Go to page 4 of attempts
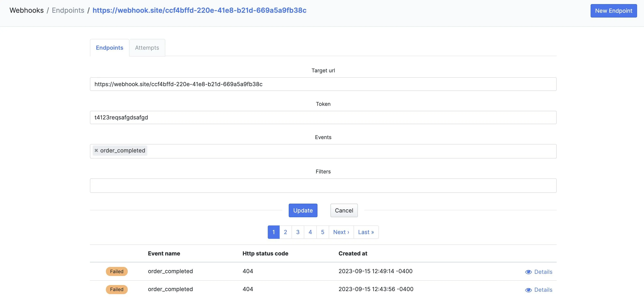644x298 pixels. [310, 232]
